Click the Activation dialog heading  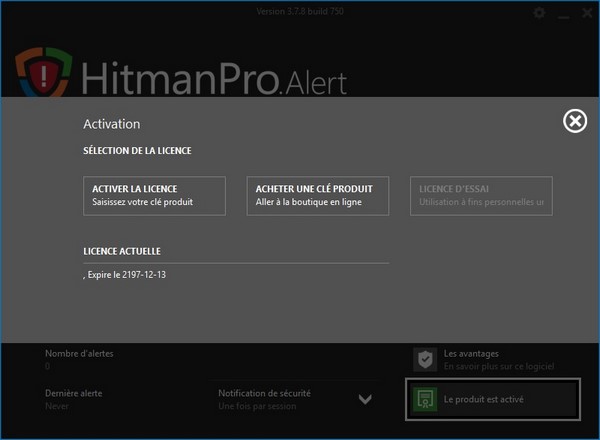pos(112,124)
